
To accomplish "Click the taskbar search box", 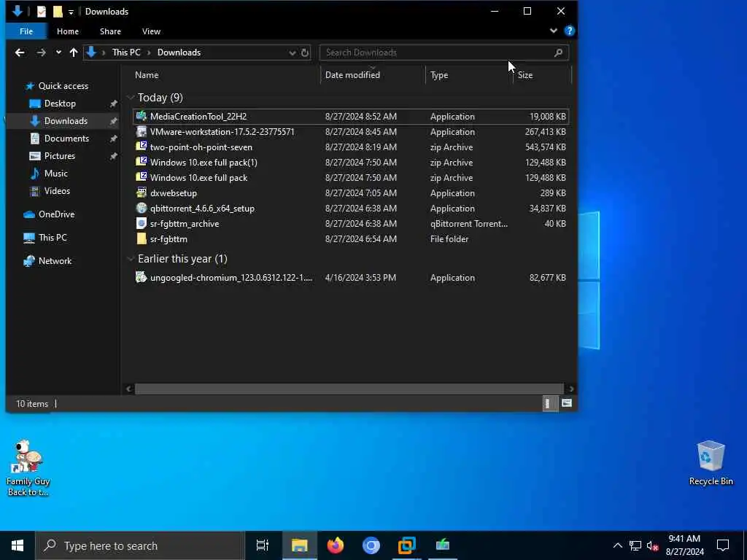I will 140,545.
